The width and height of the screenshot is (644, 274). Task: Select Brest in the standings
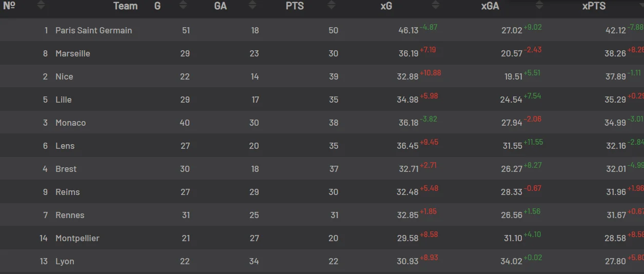tap(66, 169)
